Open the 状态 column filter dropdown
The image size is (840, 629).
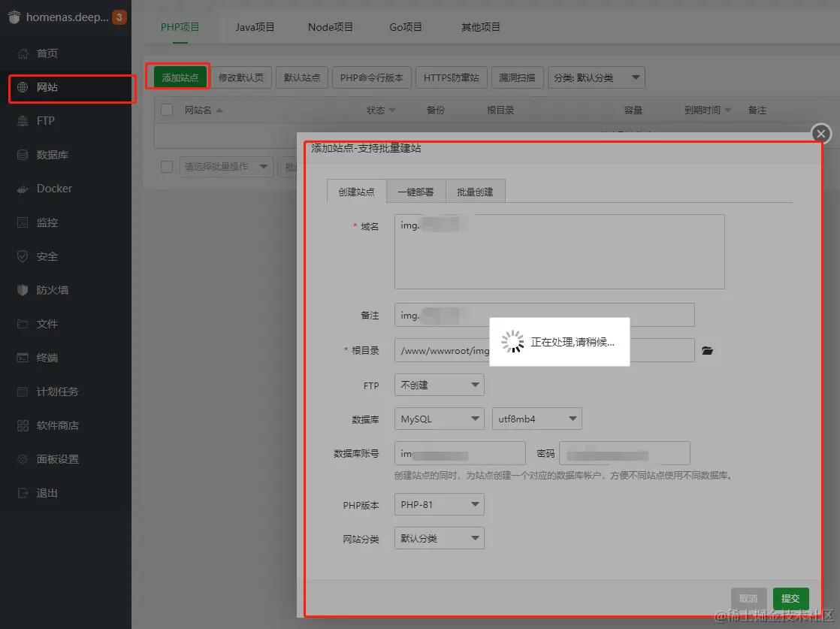pyautogui.click(x=392, y=110)
